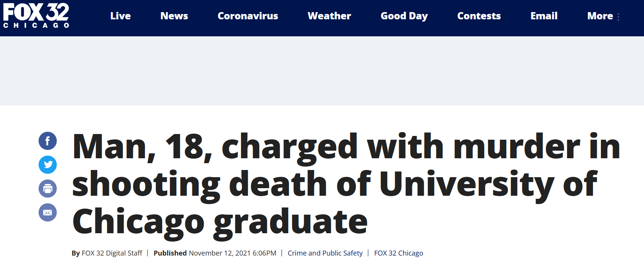Click the published date November 12, 2021
644x276 pixels.
232,253
